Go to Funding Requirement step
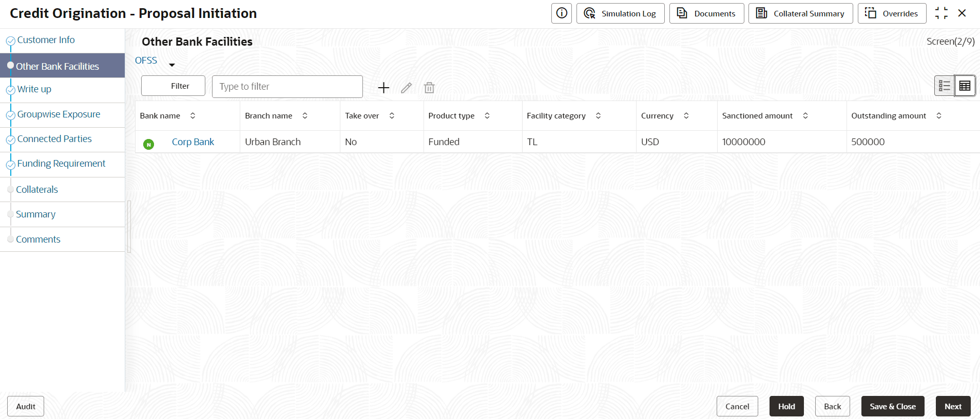This screenshot has width=980, height=419. (x=61, y=164)
